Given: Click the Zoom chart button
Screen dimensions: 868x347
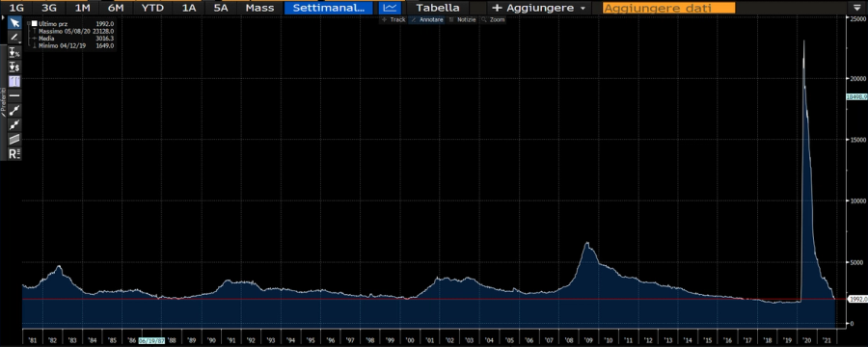Looking at the screenshot, I should click(x=493, y=19).
